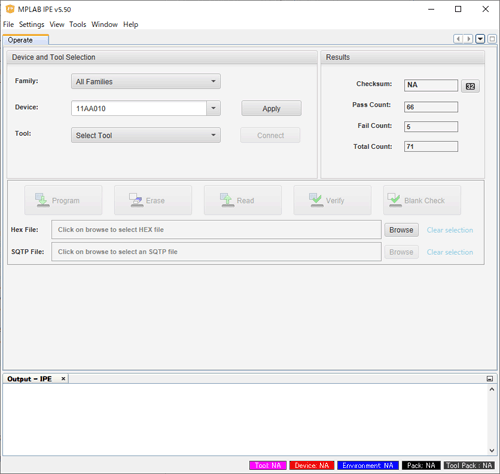Select the Operate tab

coord(26,40)
